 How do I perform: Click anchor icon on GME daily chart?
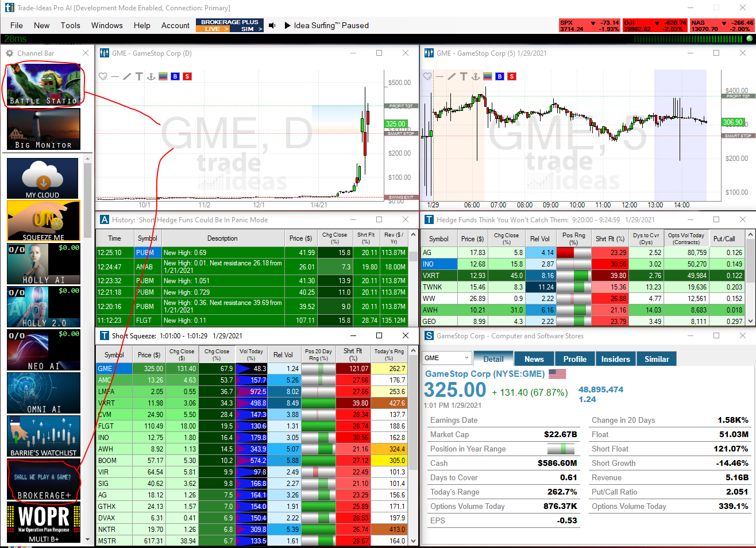click(x=151, y=76)
